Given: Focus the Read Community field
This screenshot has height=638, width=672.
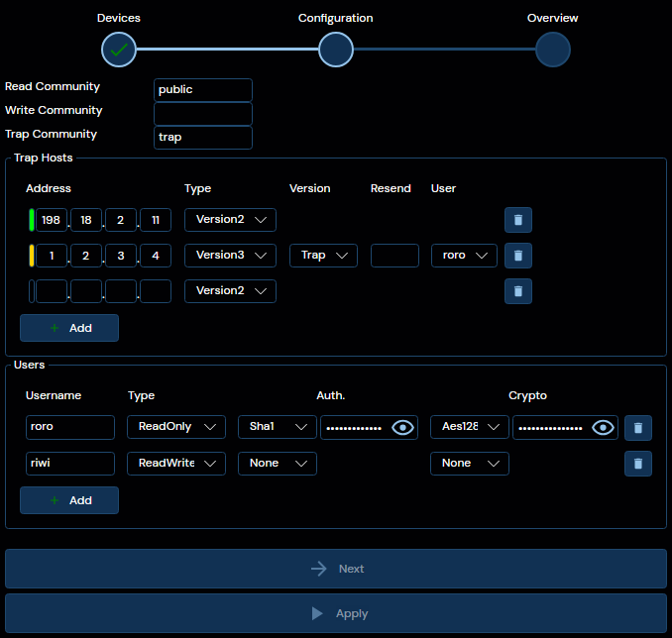Looking at the screenshot, I should pyautogui.click(x=203, y=90).
